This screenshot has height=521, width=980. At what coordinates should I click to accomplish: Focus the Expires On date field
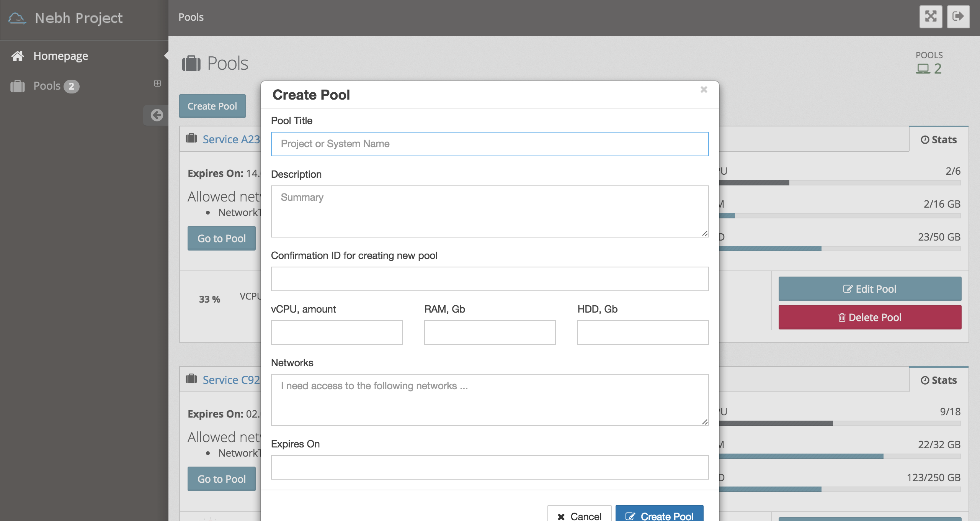click(x=490, y=467)
